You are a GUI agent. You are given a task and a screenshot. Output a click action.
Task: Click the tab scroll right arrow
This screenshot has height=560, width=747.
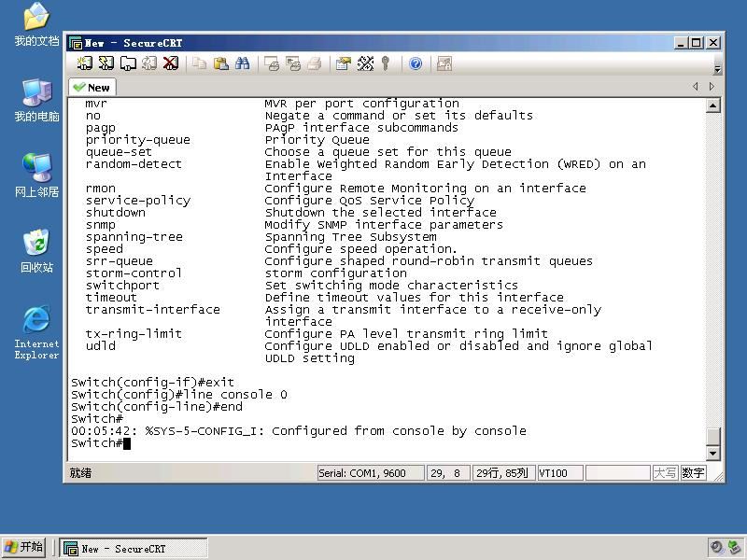(x=712, y=86)
